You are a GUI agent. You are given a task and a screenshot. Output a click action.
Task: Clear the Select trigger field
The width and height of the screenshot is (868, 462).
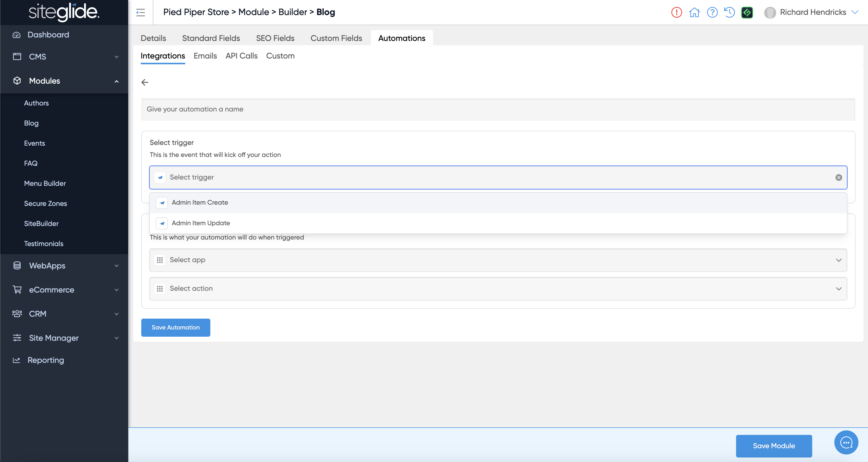[x=839, y=178]
